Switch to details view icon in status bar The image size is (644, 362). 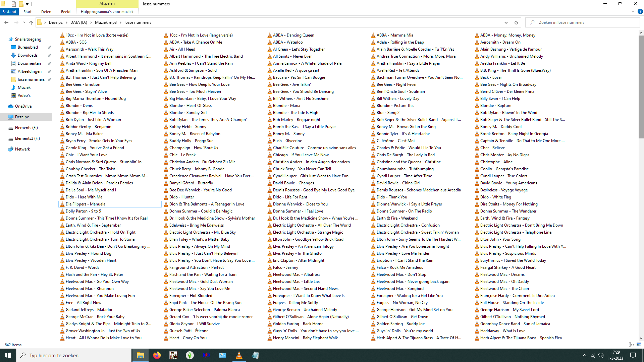point(632,345)
